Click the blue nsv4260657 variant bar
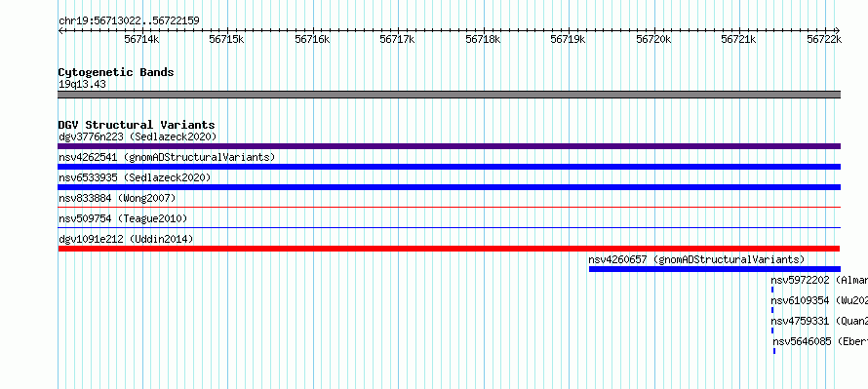This screenshot has height=389, width=868. click(715, 269)
